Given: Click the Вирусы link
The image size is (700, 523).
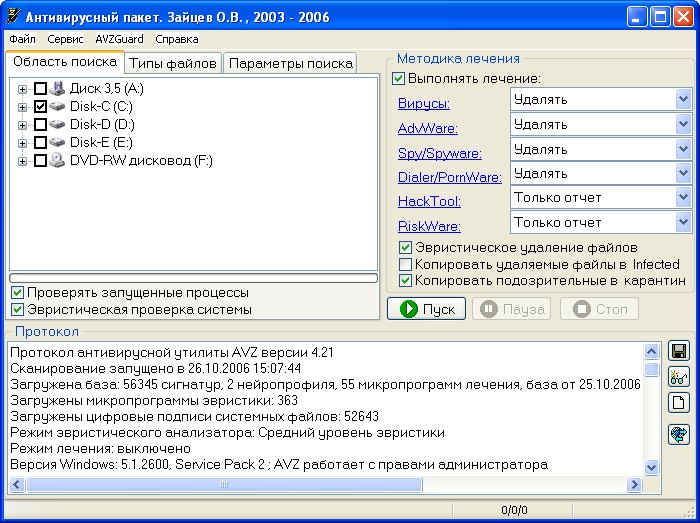Looking at the screenshot, I should (424, 104).
